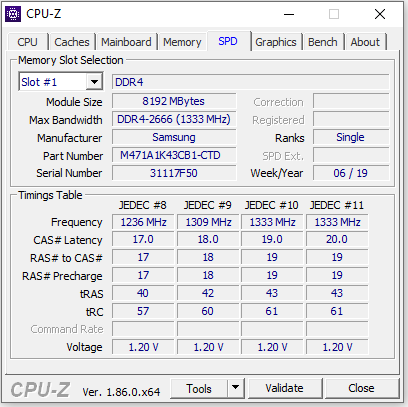Viewport: 408px width, 407px height.
Task: Open the Graphics tab
Action: (276, 42)
